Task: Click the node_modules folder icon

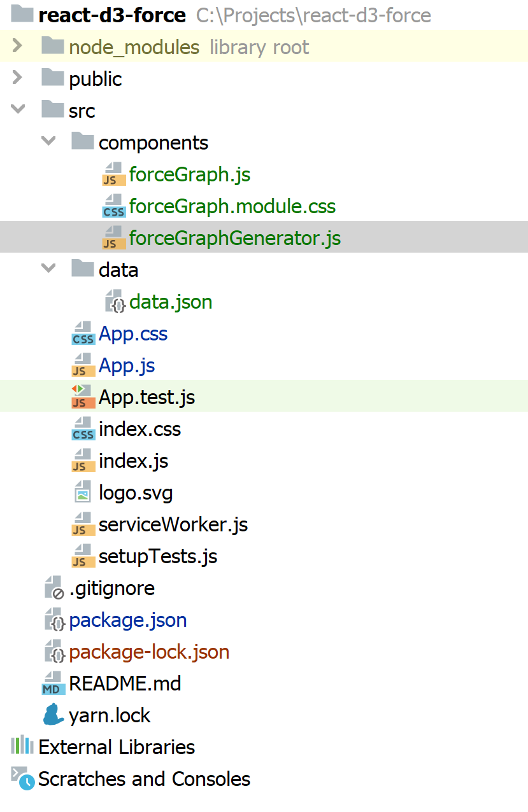Action: point(53,46)
